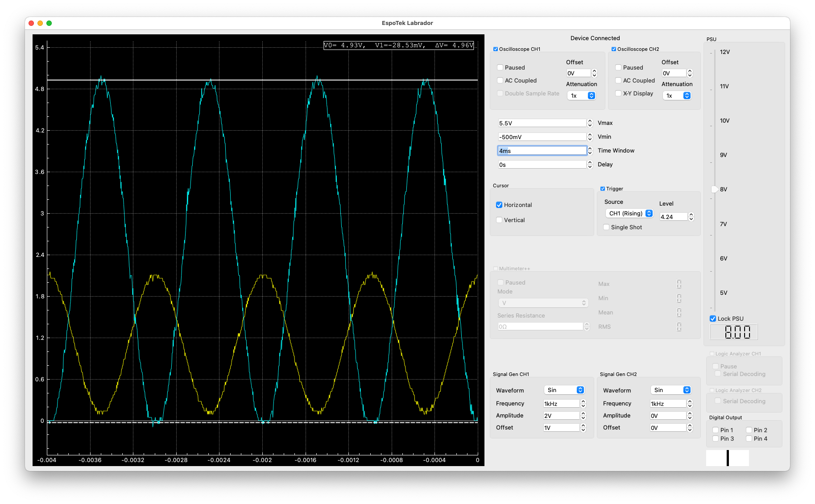Uncheck the Horizontal cursor option
Screen dimensions: 815x504
pos(499,205)
